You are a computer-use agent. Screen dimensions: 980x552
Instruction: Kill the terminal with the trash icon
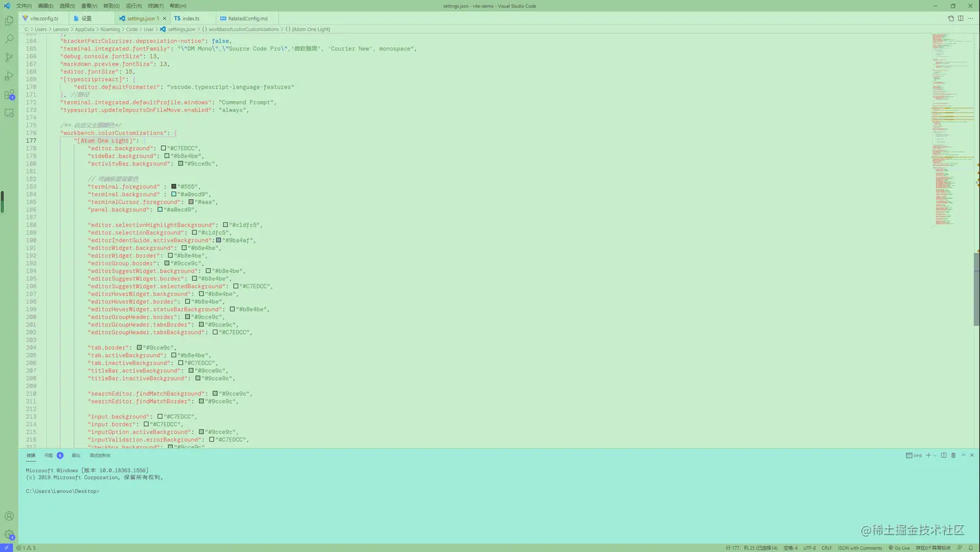click(953, 455)
